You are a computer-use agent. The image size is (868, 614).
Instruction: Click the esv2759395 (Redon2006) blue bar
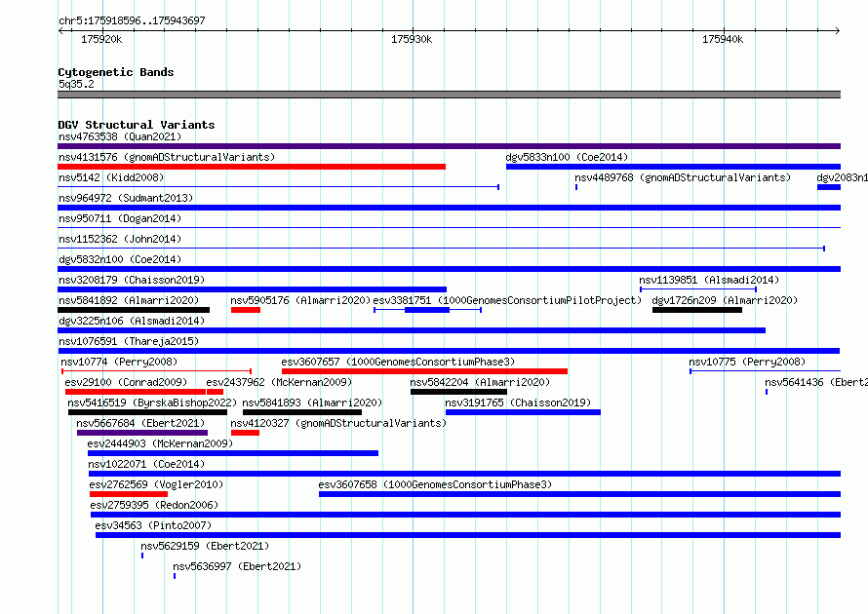pyautogui.click(x=465, y=515)
